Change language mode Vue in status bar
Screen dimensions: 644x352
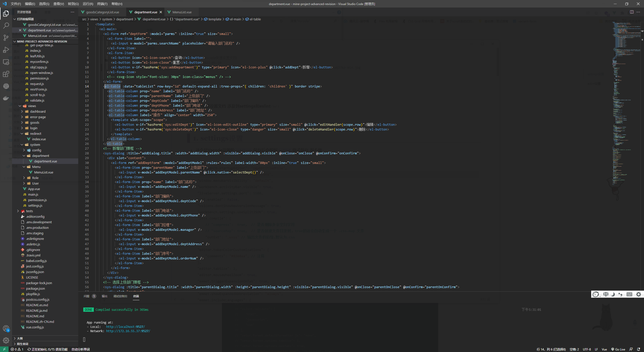[x=604, y=349]
